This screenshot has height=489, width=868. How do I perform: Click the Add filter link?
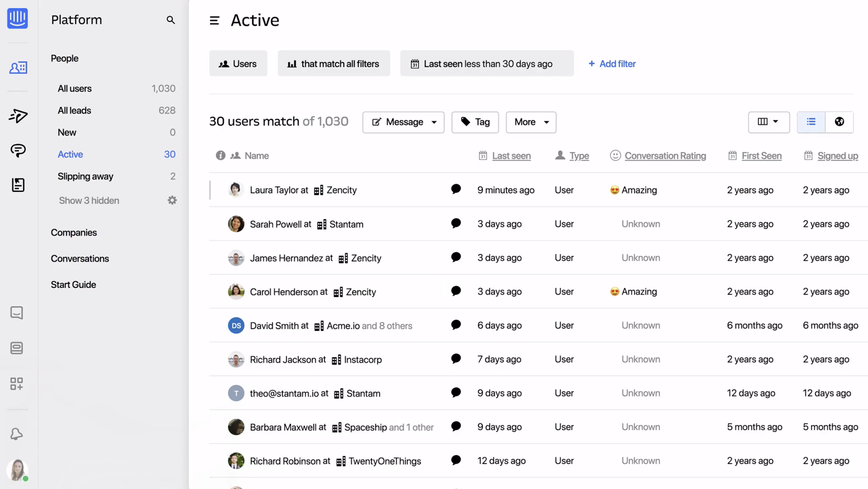[612, 64]
